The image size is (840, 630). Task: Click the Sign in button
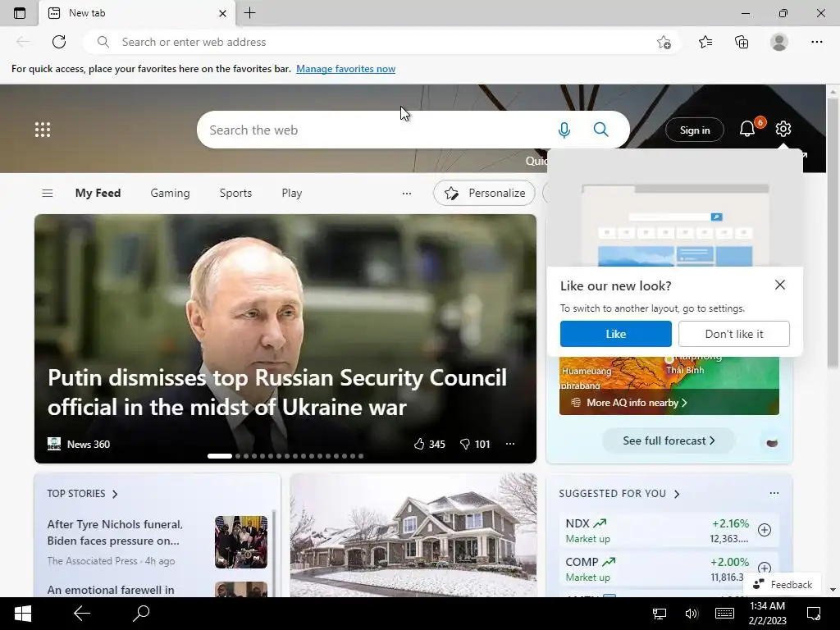pos(695,130)
